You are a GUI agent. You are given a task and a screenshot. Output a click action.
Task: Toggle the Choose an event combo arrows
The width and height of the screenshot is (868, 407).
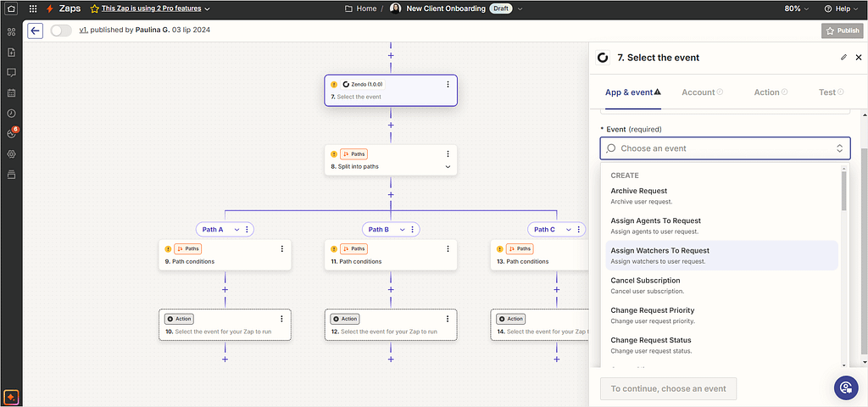coord(840,148)
